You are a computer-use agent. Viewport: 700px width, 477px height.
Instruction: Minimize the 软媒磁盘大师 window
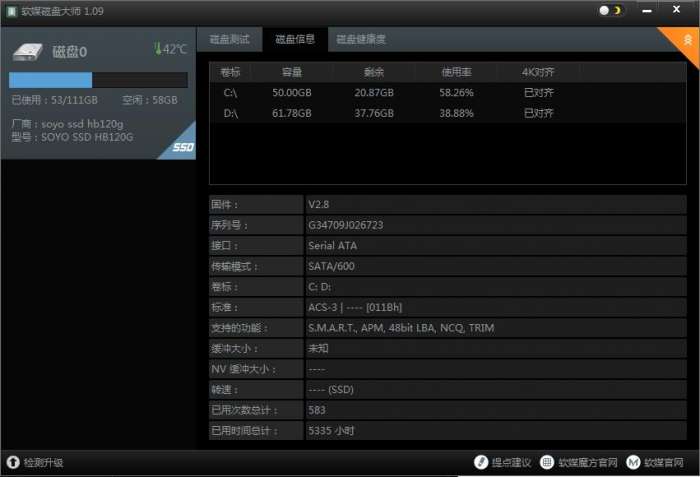[647, 10]
